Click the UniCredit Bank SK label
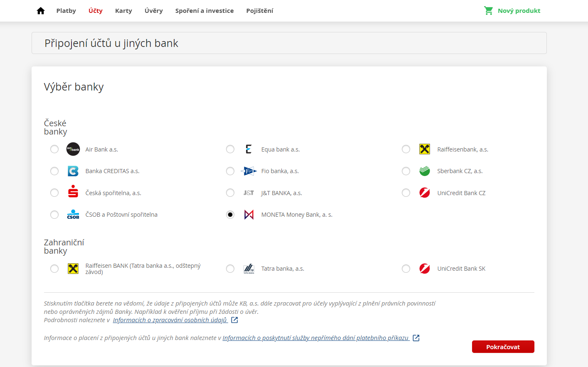Image resolution: width=588 pixels, height=367 pixels. click(x=461, y=269)
